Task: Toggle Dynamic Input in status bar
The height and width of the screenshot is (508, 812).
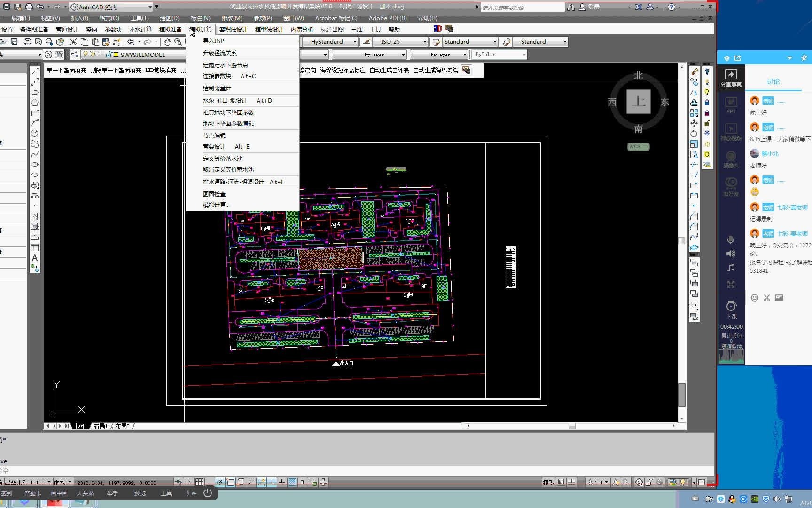Action: click(x=272, y=482)
